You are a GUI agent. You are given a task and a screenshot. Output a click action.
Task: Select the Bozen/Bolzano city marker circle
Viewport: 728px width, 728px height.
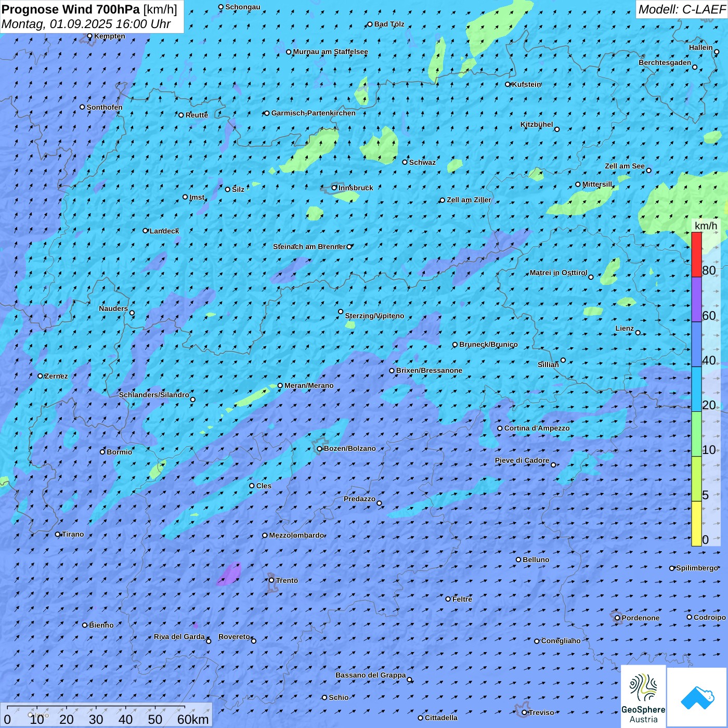pos(320,449)
